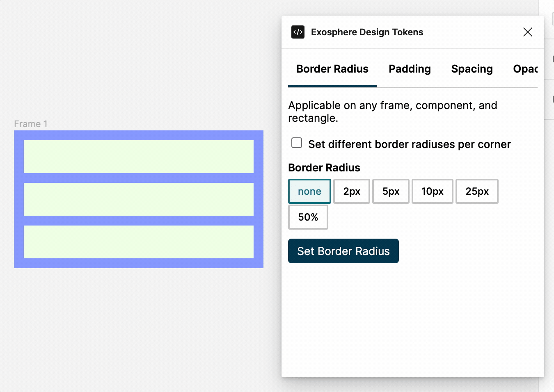Image resolution: width=554 pixels, height=392 pixels.
Task: Open the partially visible Opacity tab
Action: click(x=525, y=69)
